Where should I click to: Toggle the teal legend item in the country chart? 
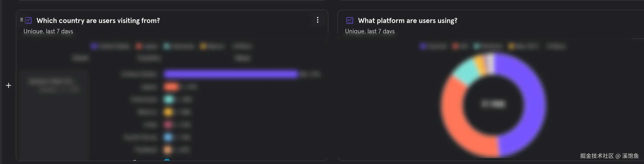click(179, 46)
